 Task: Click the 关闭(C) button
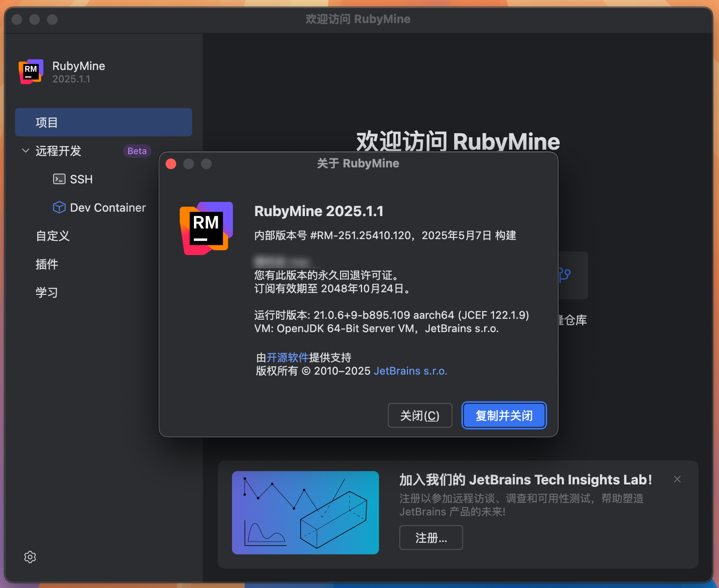point(420,415)
